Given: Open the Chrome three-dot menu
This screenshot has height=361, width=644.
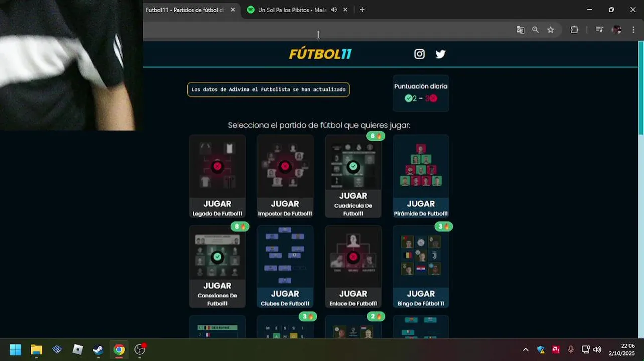Looking at the screenshot, I should (x=633, y=30).
